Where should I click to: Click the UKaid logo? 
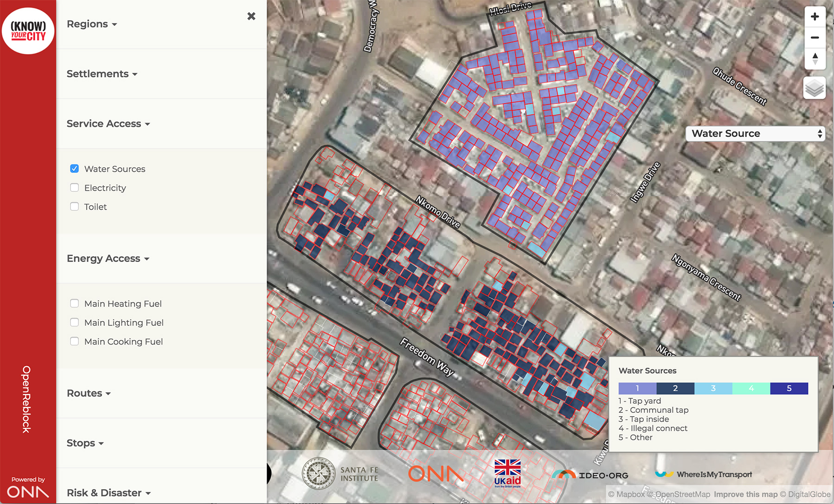pyautogui.click(x=507, y=473)
